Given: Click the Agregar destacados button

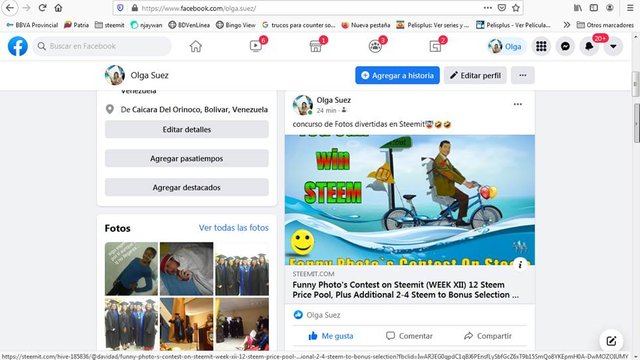Looking at the screenshot, I should click(x=187, y=187).
